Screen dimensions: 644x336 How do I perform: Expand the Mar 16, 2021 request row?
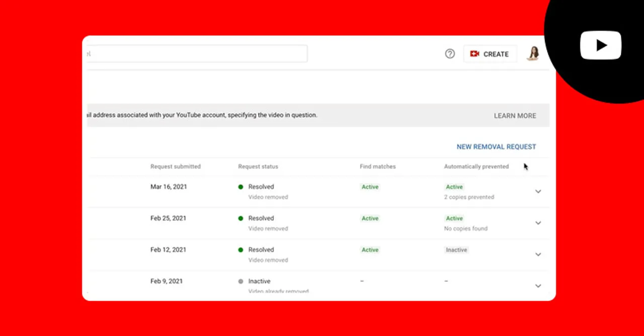(538, 192)
